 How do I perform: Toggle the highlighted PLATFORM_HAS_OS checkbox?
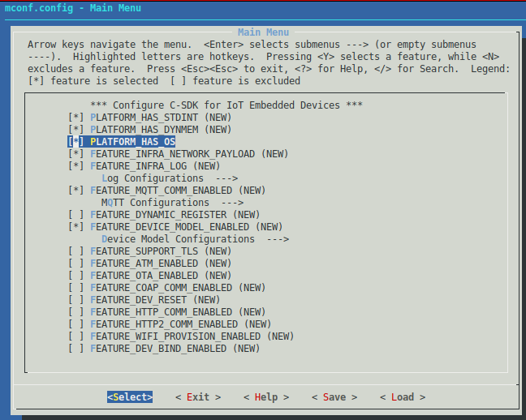tap(75, 142)
